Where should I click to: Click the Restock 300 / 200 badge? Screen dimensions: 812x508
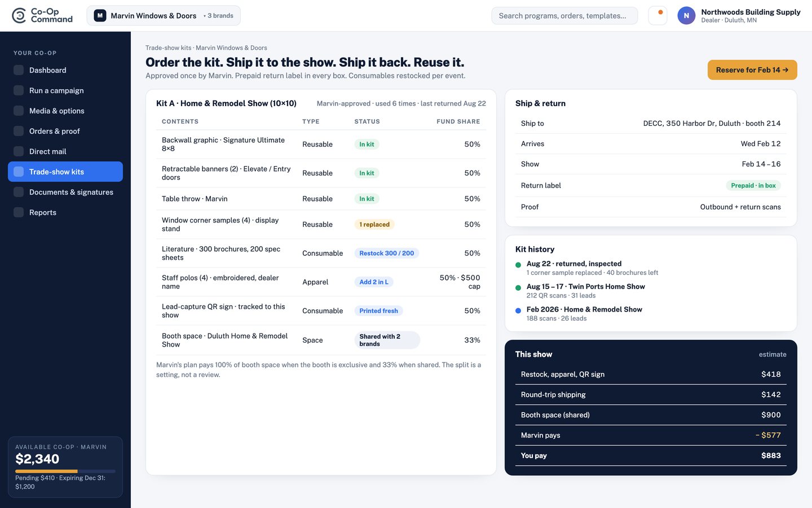(x=387, y=253)
